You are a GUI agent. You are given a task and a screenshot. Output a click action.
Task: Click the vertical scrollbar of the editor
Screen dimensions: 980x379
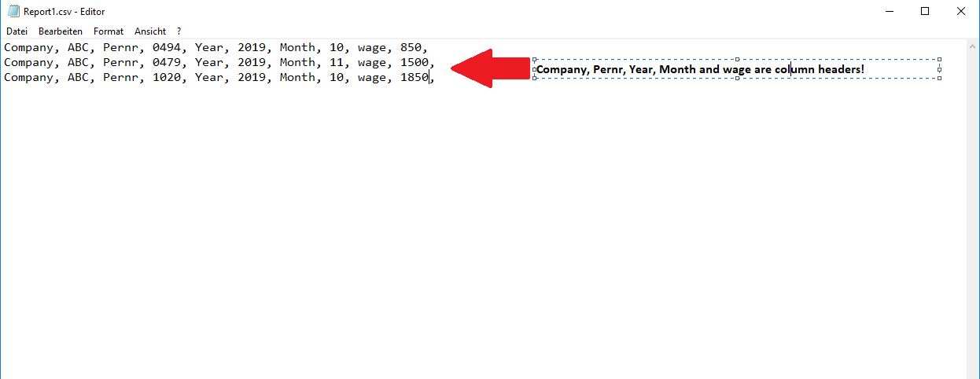[x=972, y=209]
